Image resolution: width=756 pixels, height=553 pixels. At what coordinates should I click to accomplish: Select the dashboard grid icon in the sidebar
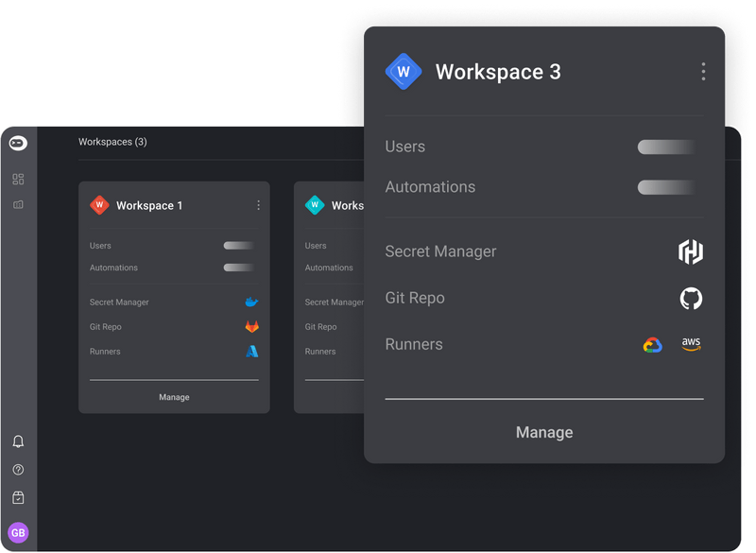click(x=17, y=178)
